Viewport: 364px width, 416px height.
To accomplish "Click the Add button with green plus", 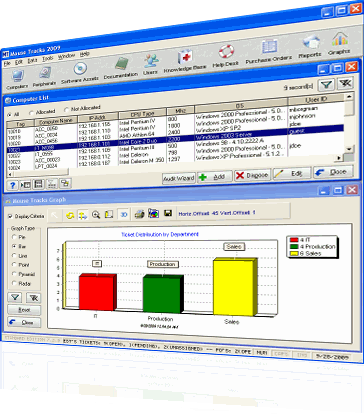I will click(x=214, y=177).
